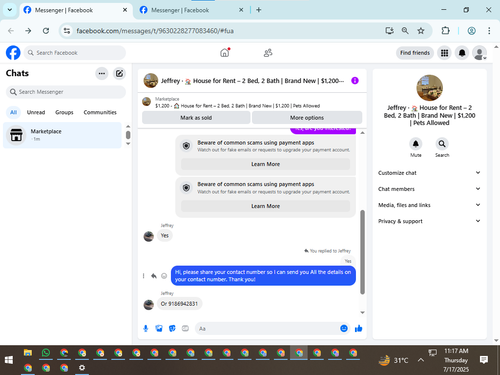Click first Learn More scam warning button

point(265,164)
